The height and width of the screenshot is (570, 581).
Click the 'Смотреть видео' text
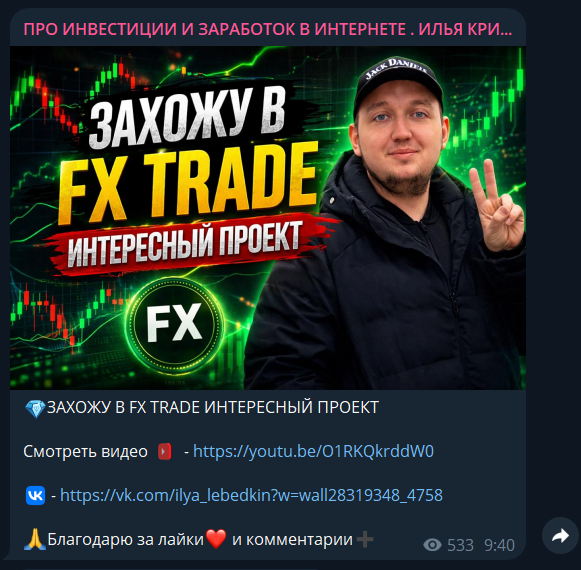(85, 452)
